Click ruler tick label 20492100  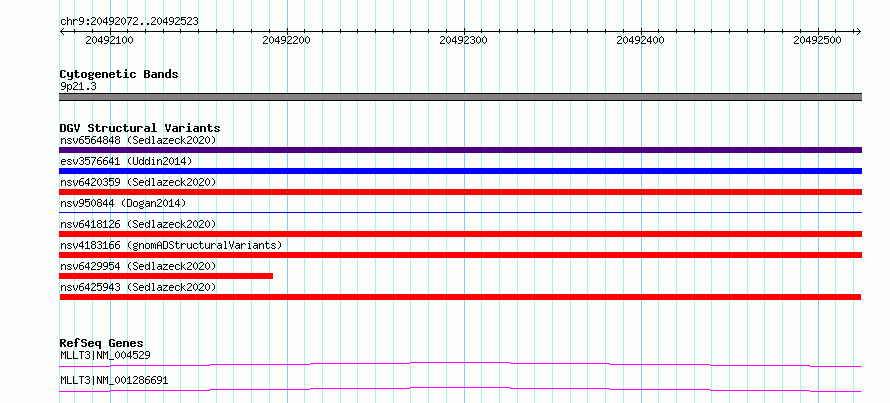(110, 40)
